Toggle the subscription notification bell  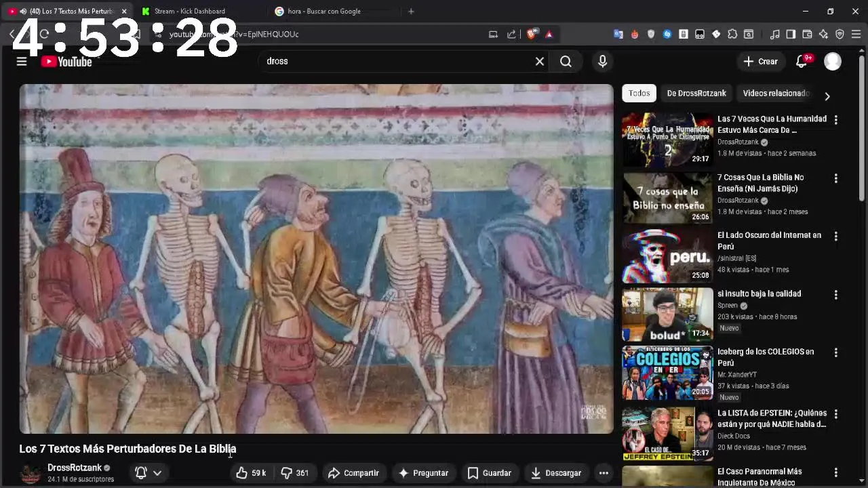pos(141,473)
